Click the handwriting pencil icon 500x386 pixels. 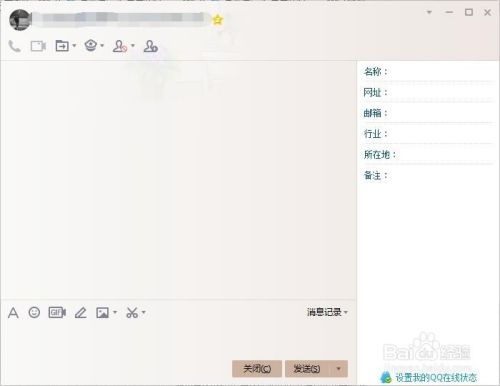[x=80, y=312]
